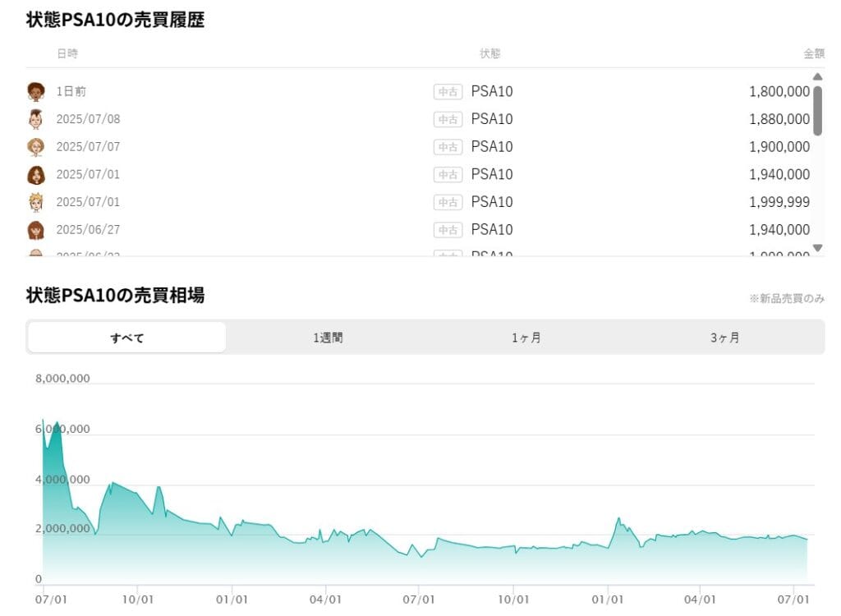Click avatar beside the 1日前 sale row
Screen dimensions: 841x616
(x=36, y=92)
